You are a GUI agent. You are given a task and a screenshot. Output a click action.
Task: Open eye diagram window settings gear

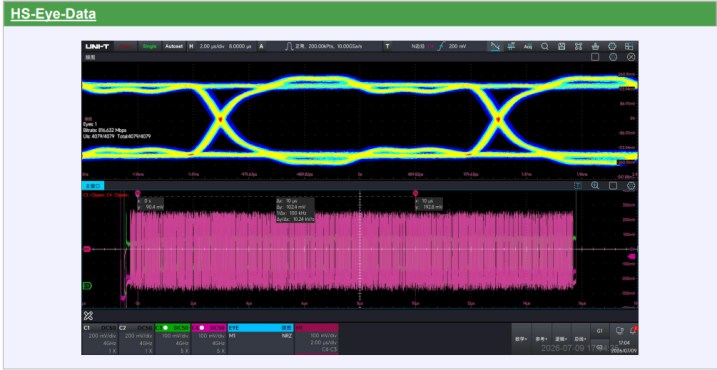coord(613,57)
